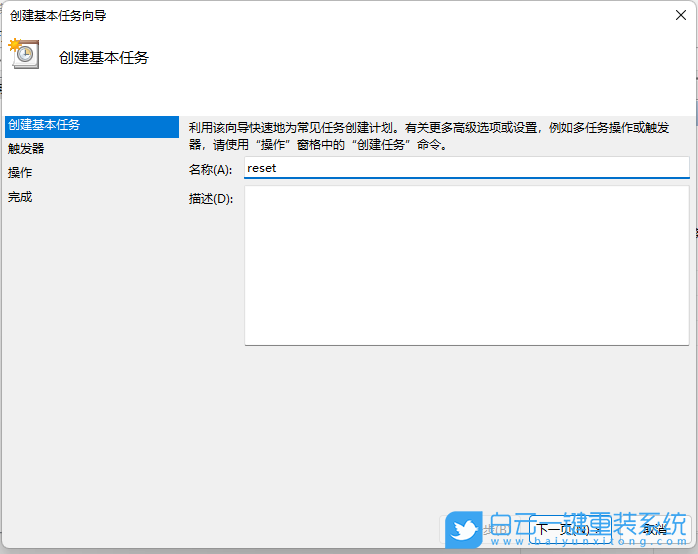Select the 创建基本任务 step in sidebar
The width and height of the screenshot is (698, 554).
click(x=92, y=126)
